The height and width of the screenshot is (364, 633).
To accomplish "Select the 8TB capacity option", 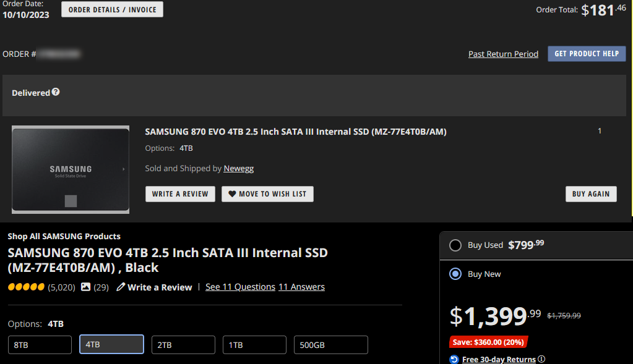I will pyautogui.click(x=40, y=345).
